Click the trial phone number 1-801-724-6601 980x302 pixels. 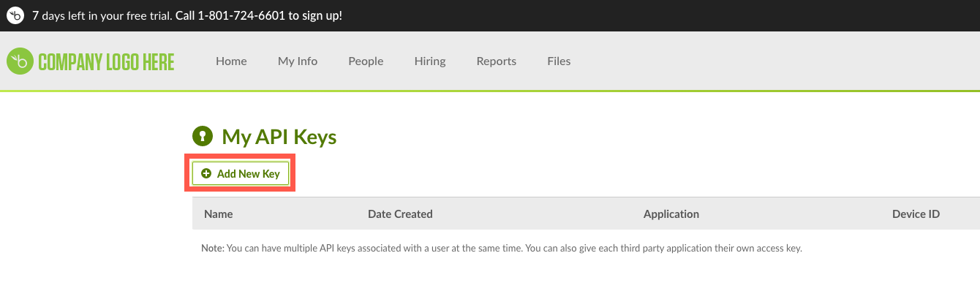tap(241, 15)
